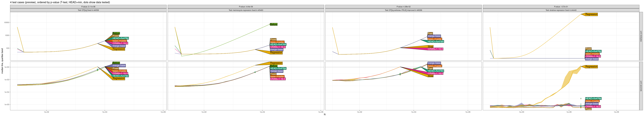Click 'Test: DT[by,verbose=TRUE] improved in #6296' header

tap(403, 10)
